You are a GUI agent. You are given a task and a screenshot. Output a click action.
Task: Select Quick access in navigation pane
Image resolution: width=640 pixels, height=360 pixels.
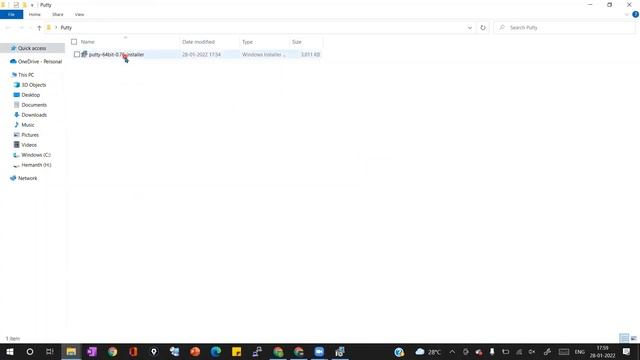point(32,48)
